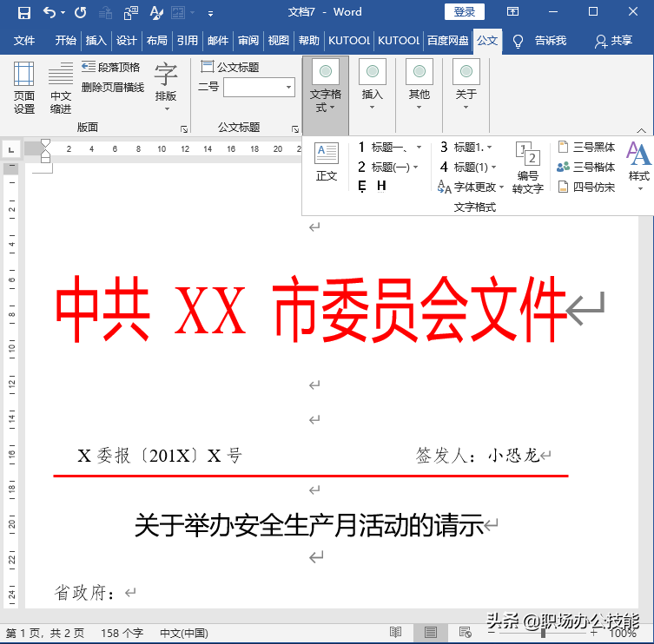Open the 排版 dropdown
The image size is (654, 644).
coord(166,87)
